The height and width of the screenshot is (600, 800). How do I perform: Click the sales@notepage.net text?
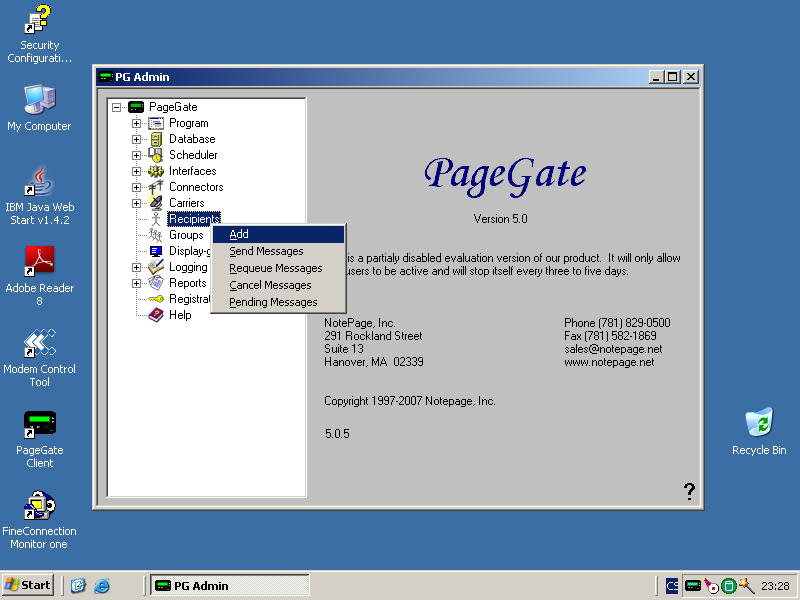[x=613, y=349]
